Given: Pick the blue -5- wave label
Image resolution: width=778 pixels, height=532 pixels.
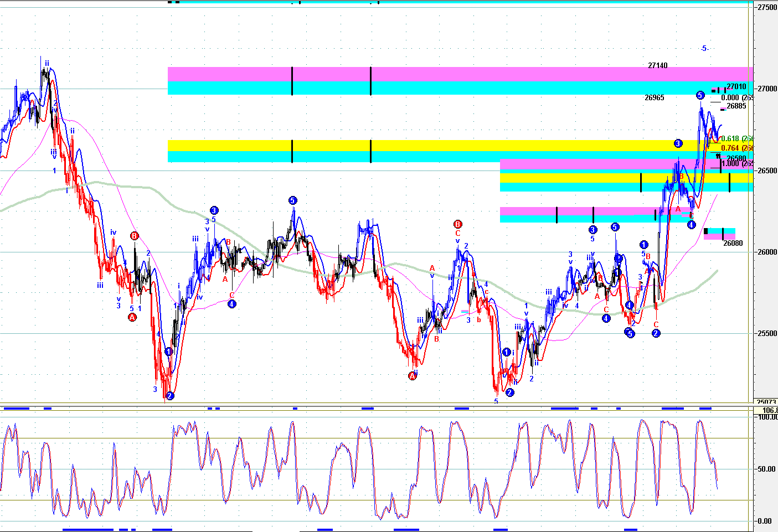Looking at the screenshot, I should point(704,49).
